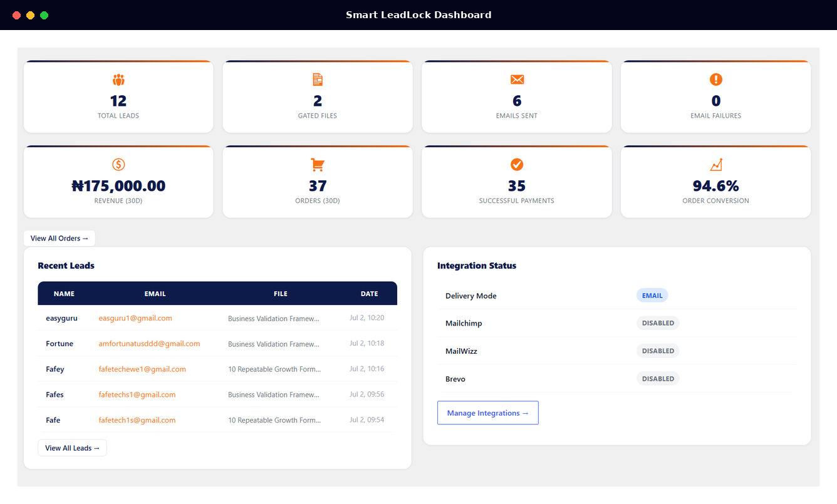Click the NAME column header
The height and width of the screenshot is (504, 837).
click(x=64, y=294)
